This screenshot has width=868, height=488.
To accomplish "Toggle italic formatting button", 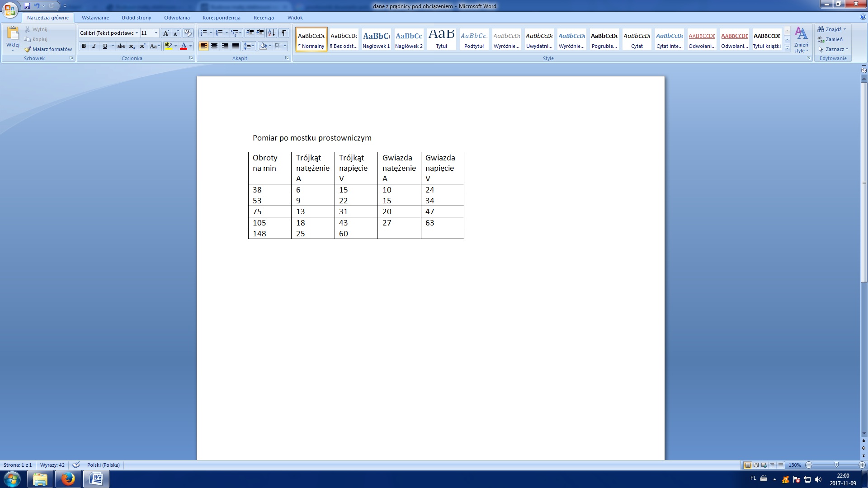I will point(94,46).
